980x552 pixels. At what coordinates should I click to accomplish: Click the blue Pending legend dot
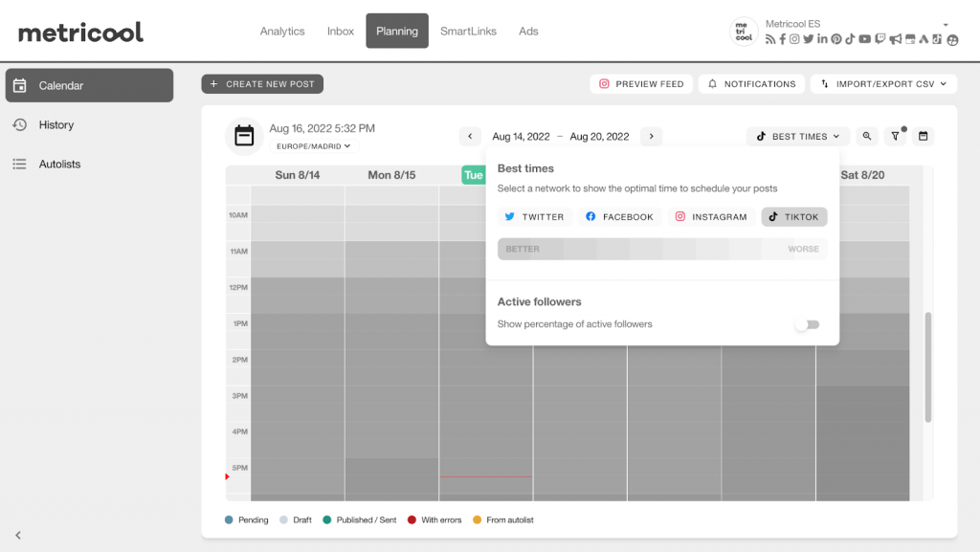pos(229,519)
